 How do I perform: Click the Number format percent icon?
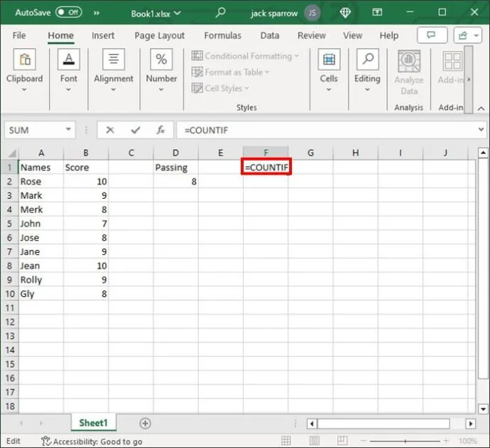click(161, 61)
